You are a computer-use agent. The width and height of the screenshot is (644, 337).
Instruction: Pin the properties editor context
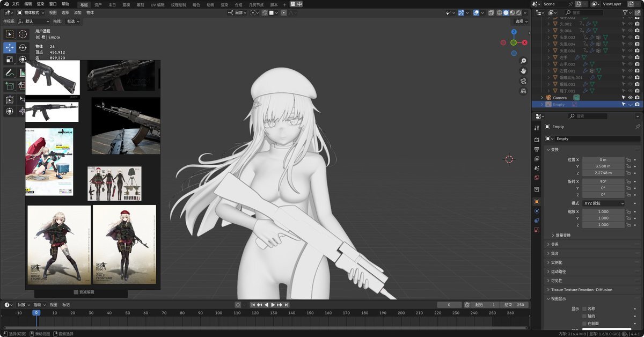638,127
